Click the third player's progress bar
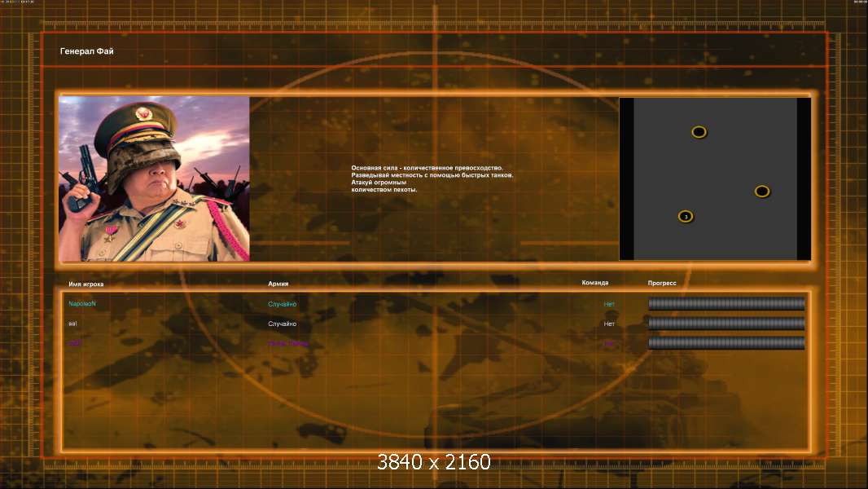 click(726, 343)
